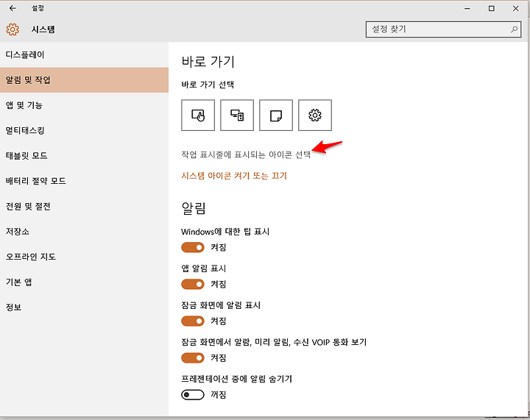Click the '바로 가기 선택' label
This screenshot has width=530, height=420.
pyautogui.click(x=208, y=85)
